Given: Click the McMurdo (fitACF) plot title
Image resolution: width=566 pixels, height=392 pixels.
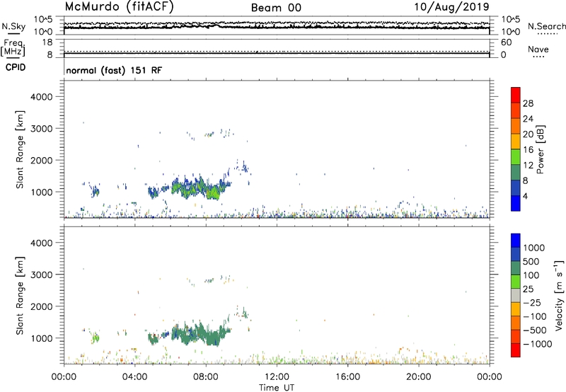Looking at the screenshot, I should coord(119,7).
